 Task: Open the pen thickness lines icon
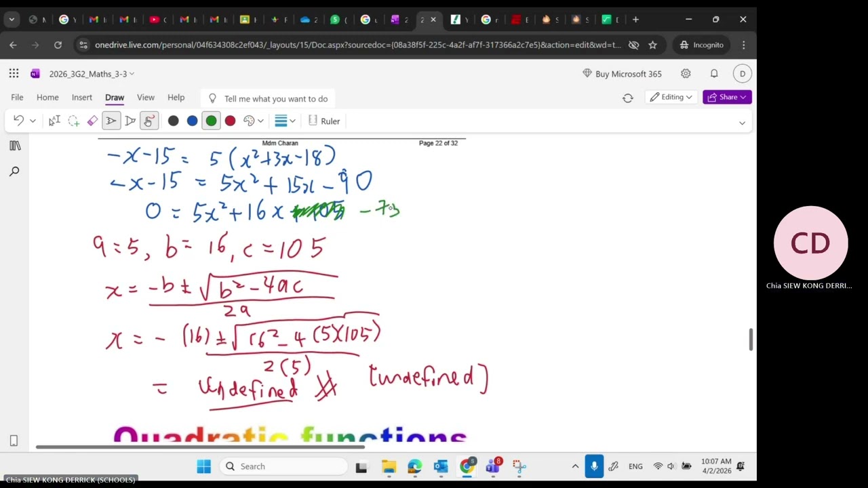tap(281, 121)
